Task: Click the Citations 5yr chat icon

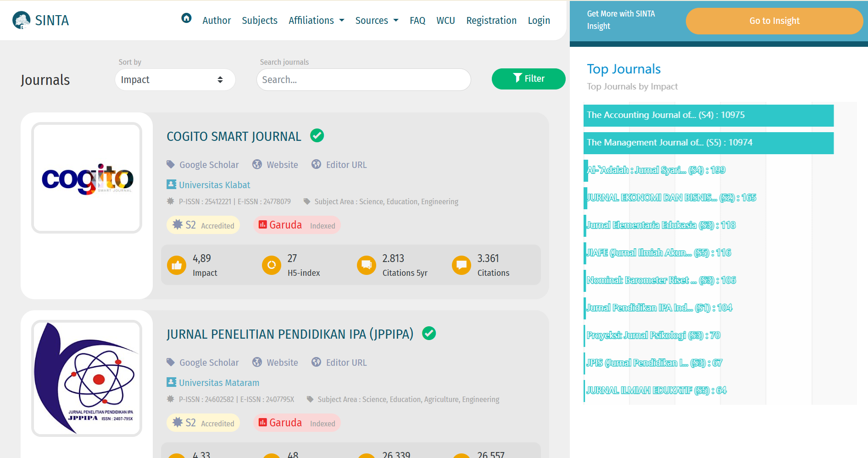Action: pos(367,265)
